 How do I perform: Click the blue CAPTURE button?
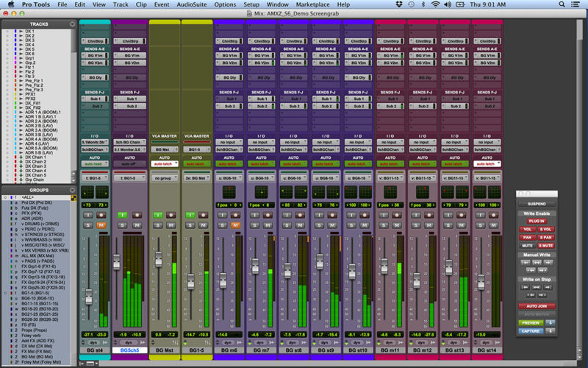tap(531, 330)
